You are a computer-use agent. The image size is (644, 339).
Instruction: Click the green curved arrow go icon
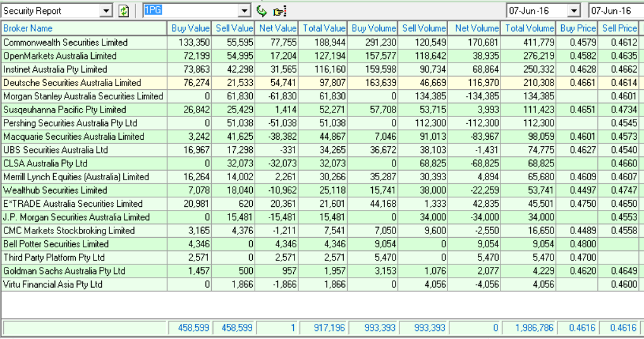point(262,11)
